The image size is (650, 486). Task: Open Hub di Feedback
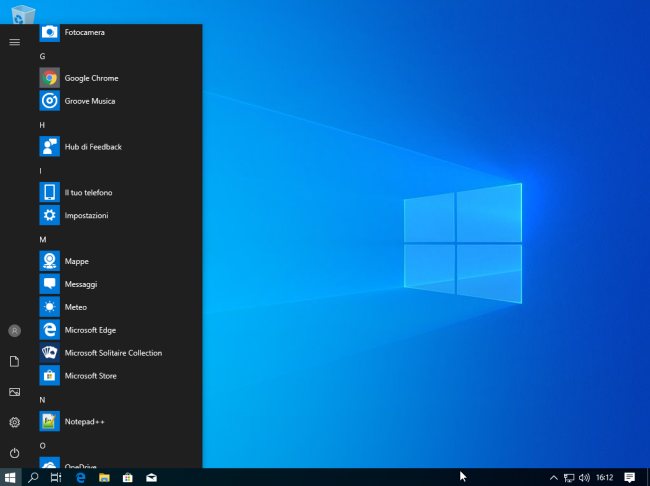point(92,147)
